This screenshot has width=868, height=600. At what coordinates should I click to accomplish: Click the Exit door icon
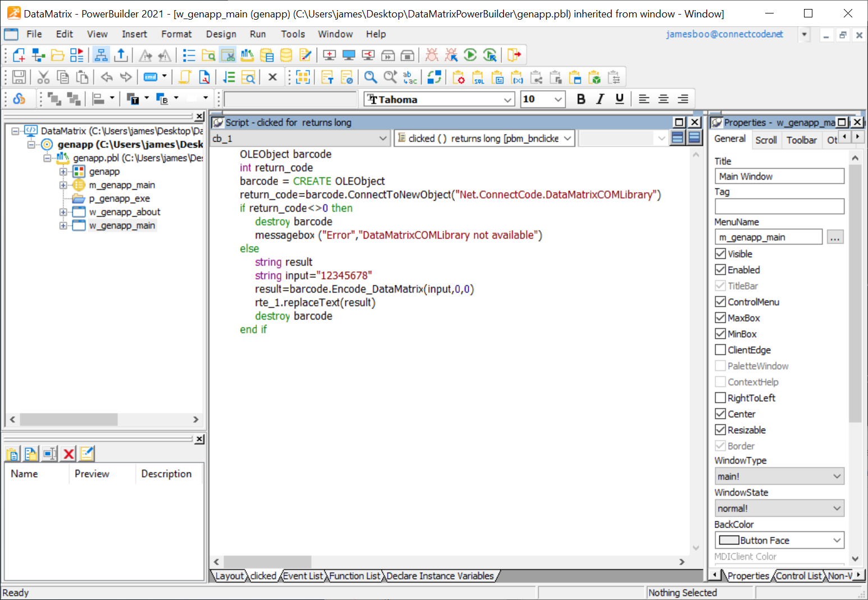[x=514, y=55]
